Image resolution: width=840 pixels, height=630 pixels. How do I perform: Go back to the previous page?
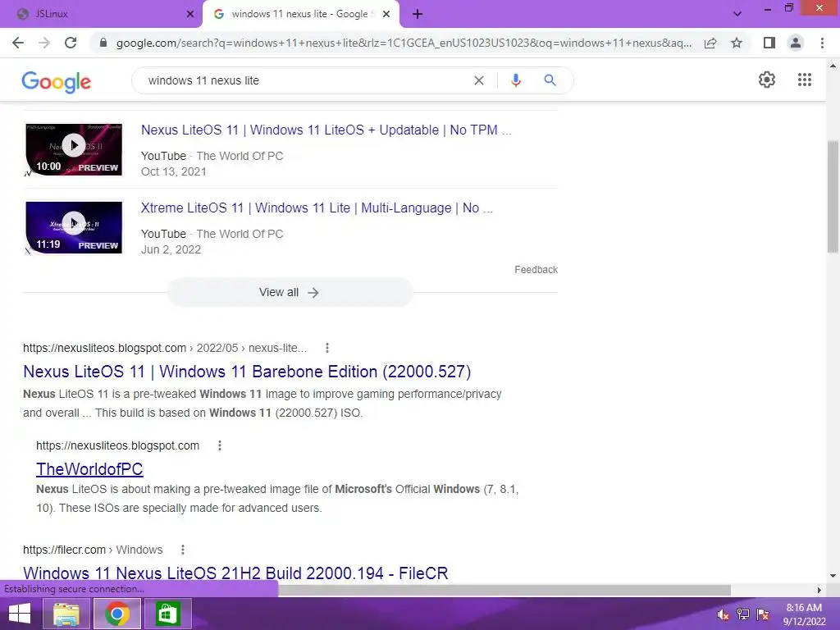(x=18, y=43)
